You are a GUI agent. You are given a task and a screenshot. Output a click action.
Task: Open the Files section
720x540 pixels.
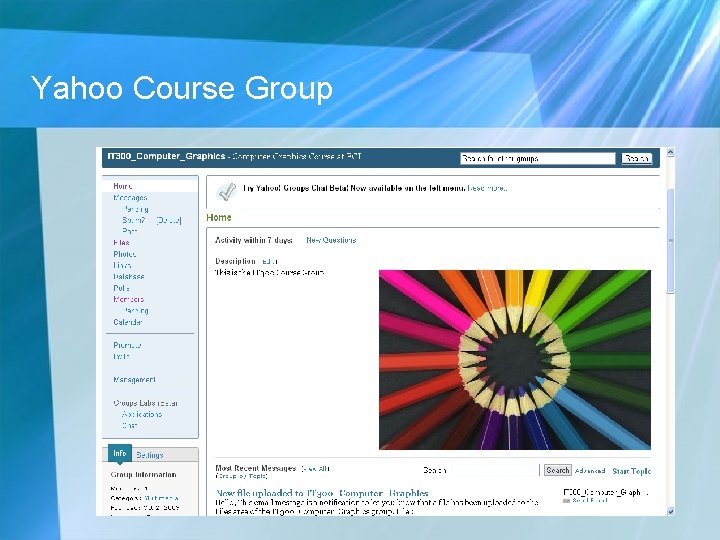click(x=121, y=242)
